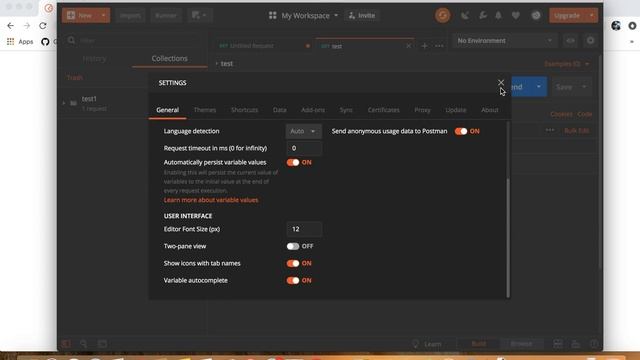Click the environment quick look eye icon
Viewport: 640px width, 360px height.
pos(571,40)
